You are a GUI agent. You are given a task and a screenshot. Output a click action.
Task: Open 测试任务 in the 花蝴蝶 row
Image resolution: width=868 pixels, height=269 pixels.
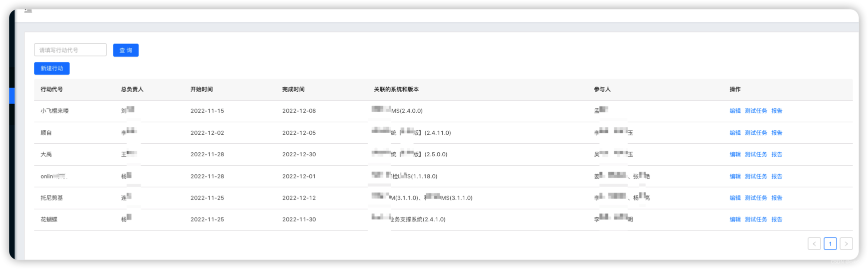click(x=755, y=219)
